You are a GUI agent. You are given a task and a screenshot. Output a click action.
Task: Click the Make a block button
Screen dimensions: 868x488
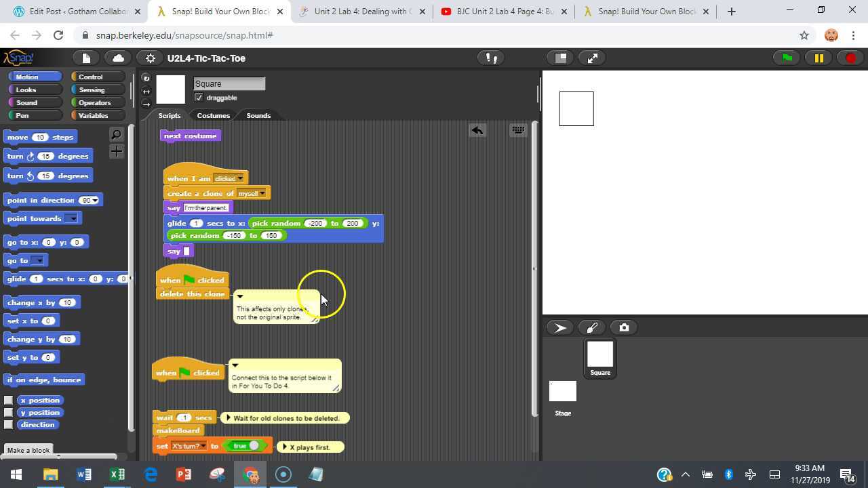[x=28, y=450]
